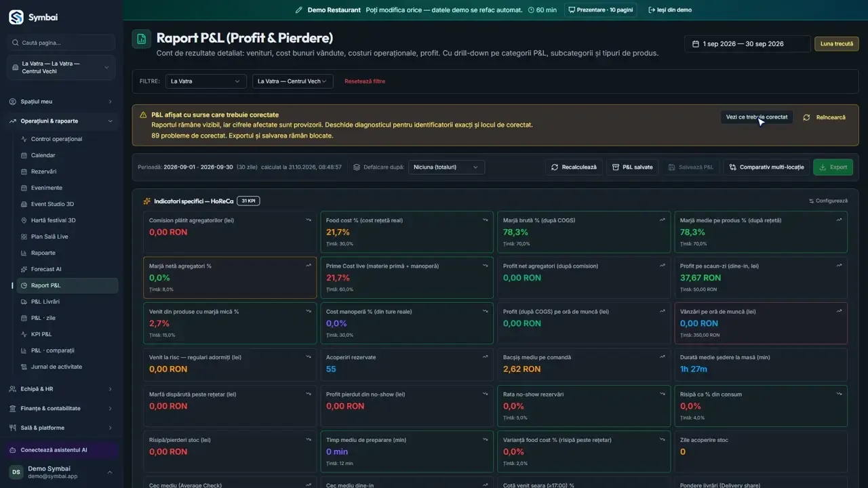
Task: Open the La Vatra — Centrul Vechi filter dropdown
Action: coord(293,81)
